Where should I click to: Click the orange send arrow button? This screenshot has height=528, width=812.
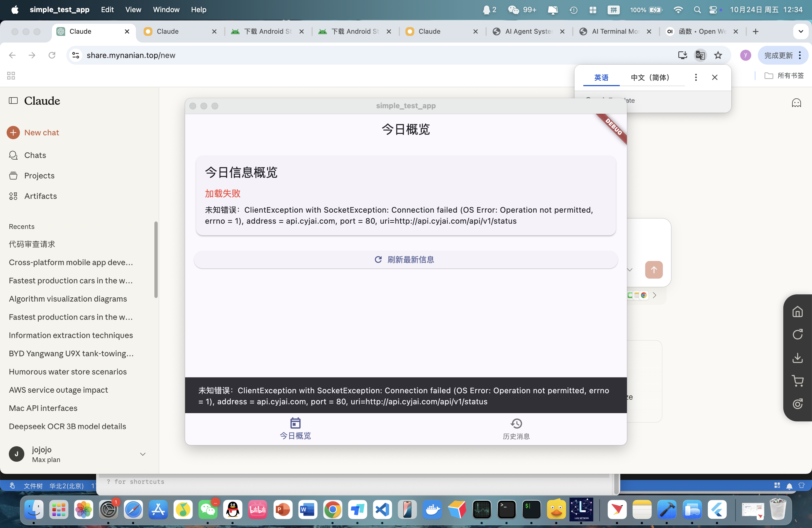tap(653, 270)
